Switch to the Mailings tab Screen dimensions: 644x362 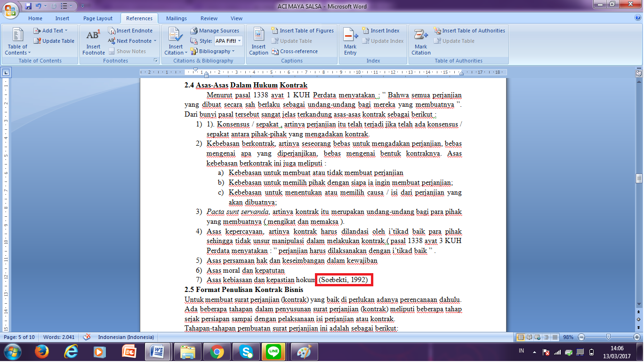[x=176, y=18]
